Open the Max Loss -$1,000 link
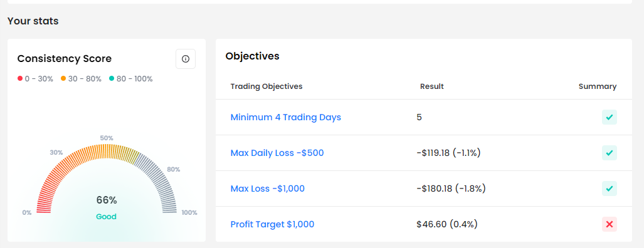 coord(268,189)
